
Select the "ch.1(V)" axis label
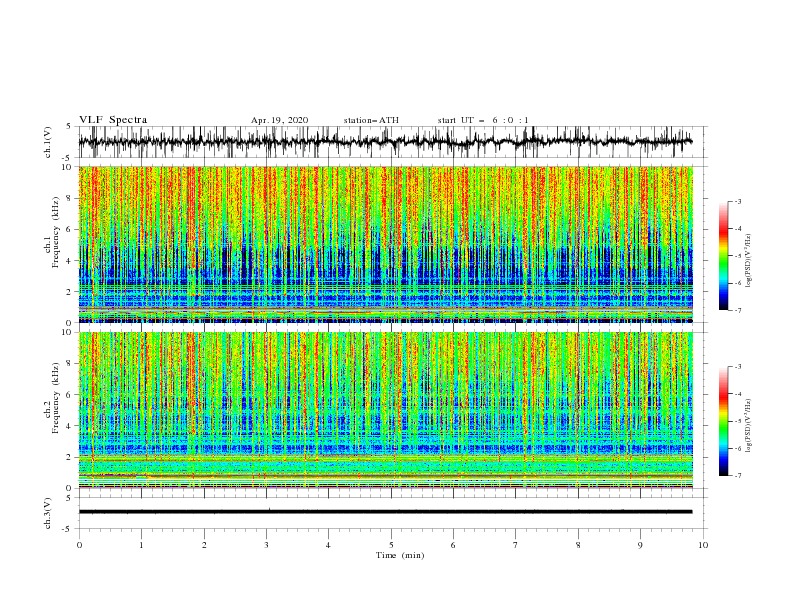(x=48, y=142)
